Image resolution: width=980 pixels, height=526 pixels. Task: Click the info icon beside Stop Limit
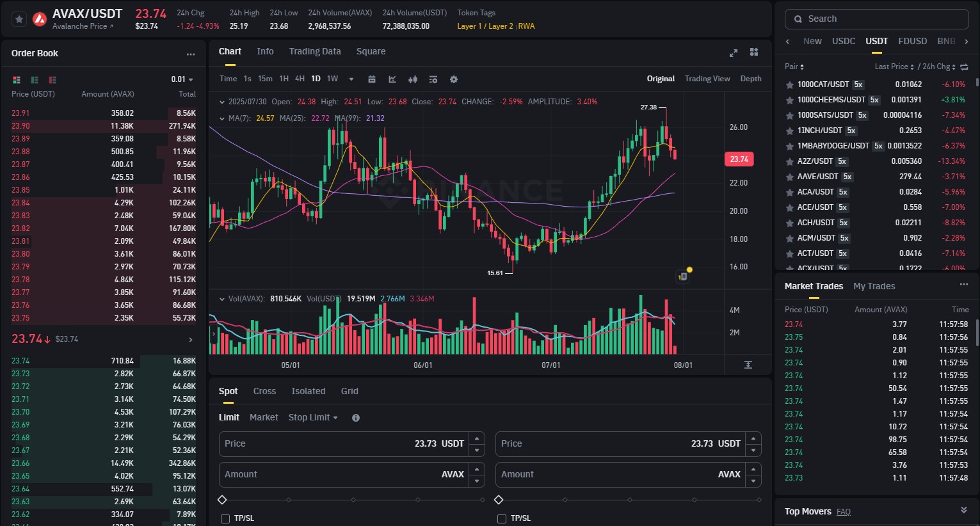pyautogui.click(x=356, y=418)
